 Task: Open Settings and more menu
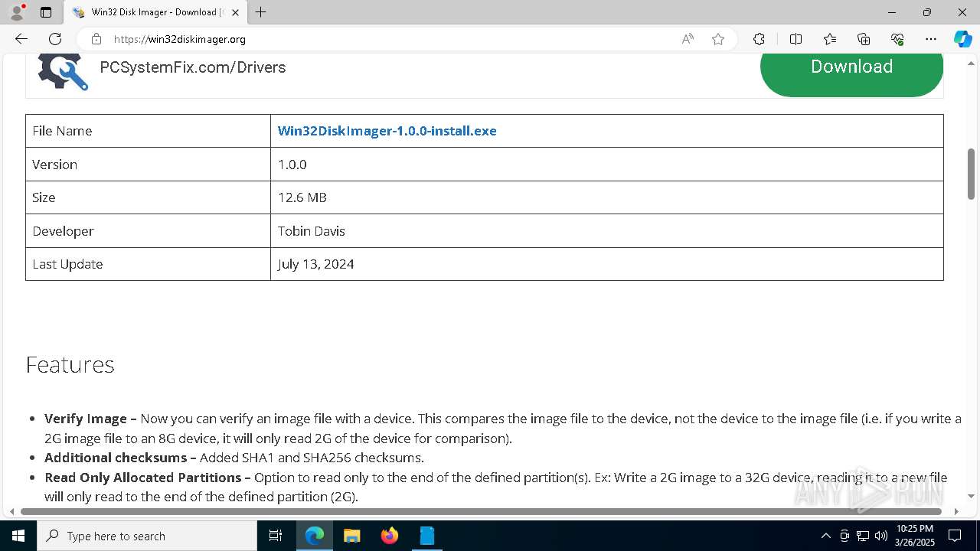point(931,39)
